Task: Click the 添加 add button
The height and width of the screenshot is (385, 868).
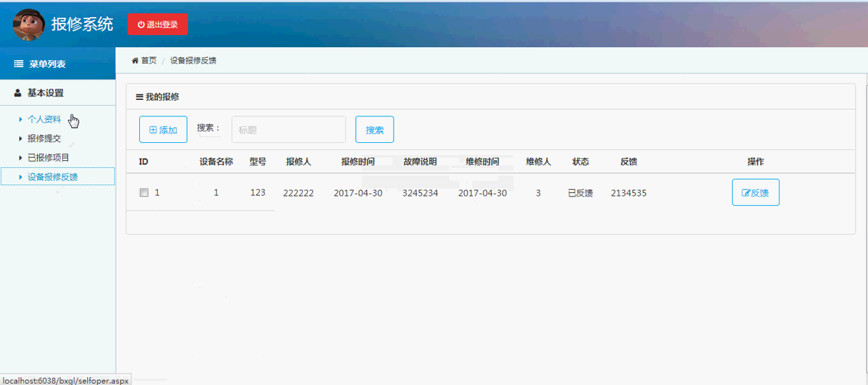Action: 163,130
